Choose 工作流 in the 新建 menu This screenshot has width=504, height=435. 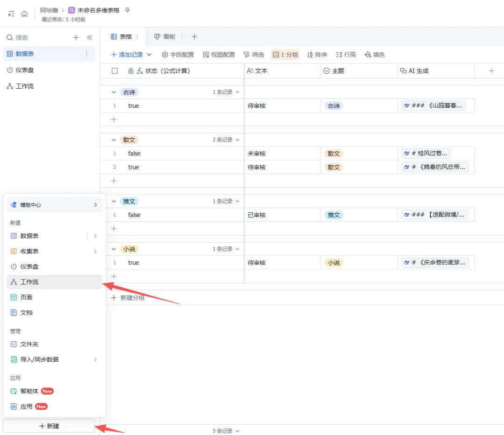54,282
